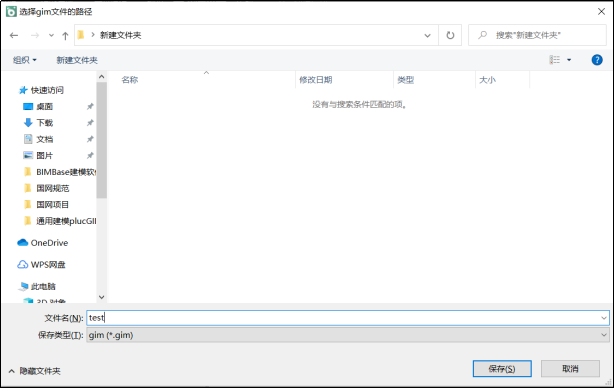Screen dimensions: 615x389
Task: Open the 通用建模plucGII folder in sidebar
Action: coord(66,221)
